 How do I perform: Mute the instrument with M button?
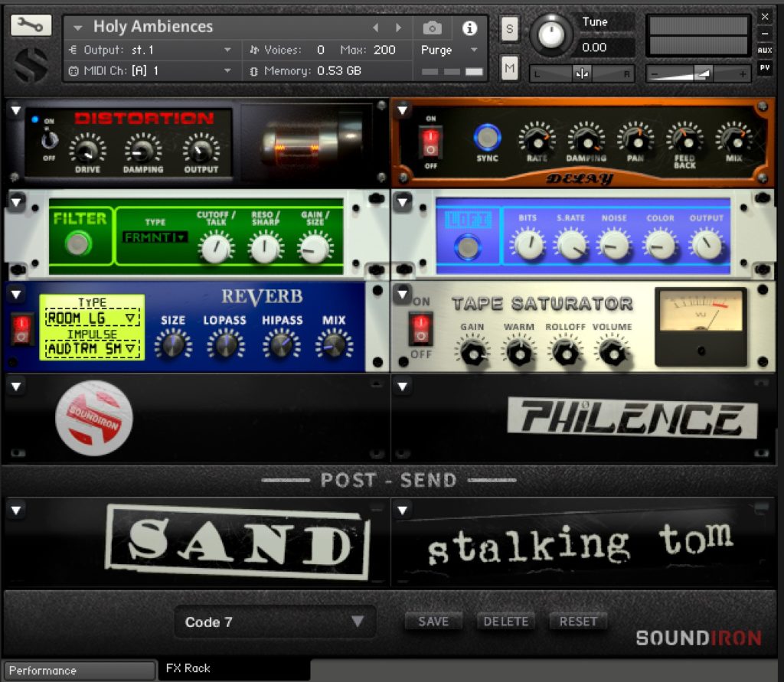tap(509, 67)
